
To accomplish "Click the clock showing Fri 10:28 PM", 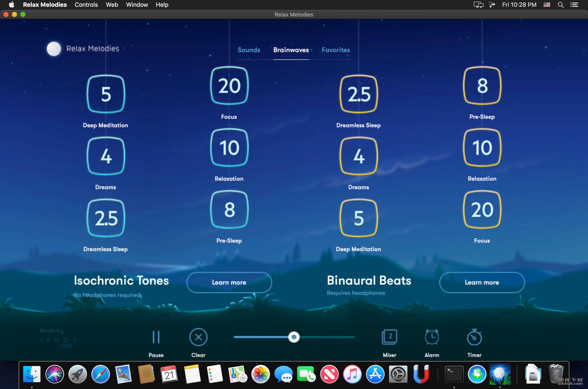I will click(519, 5).
